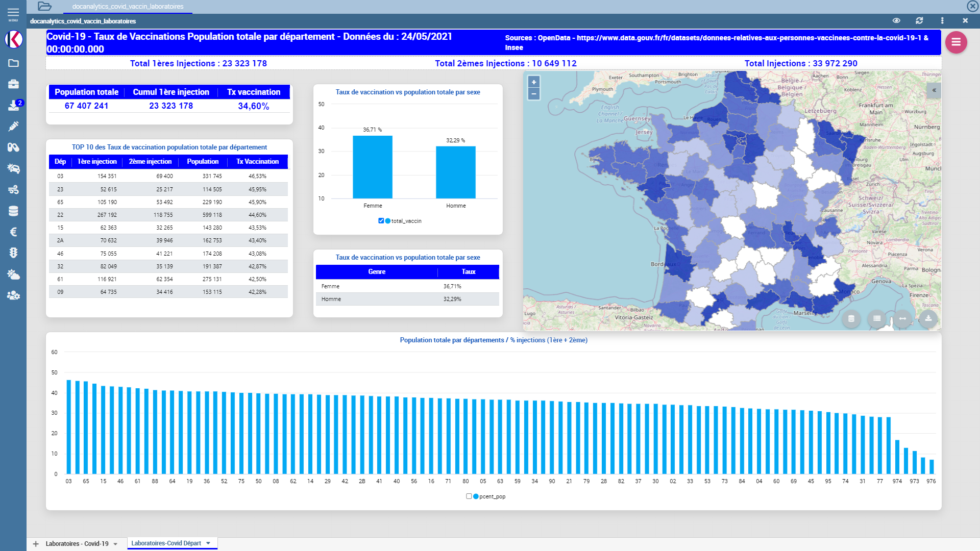The image size is (980, 551).
Task: Click the map list view button
Action: (x=877, y=319)
